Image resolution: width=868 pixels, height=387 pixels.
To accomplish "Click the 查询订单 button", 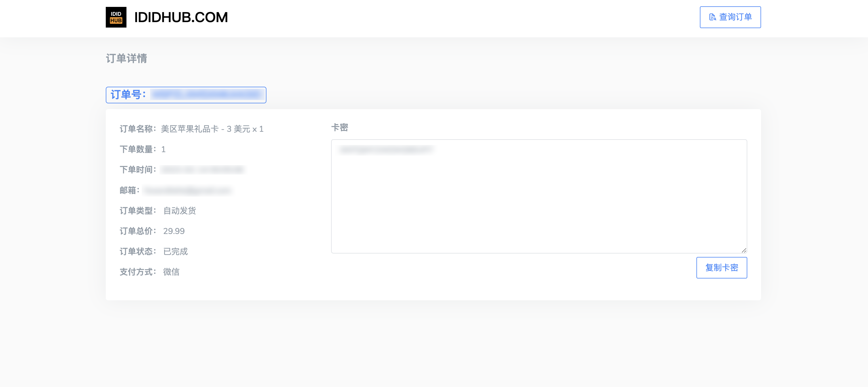I will coord(730,17).
